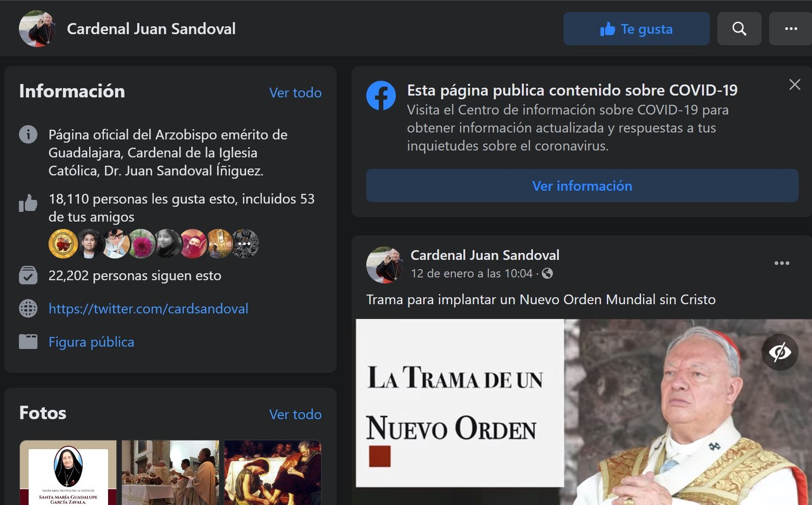Click the page profile picture in header
812x505 pixels.
pyautogui.click(x=37, y=29)
